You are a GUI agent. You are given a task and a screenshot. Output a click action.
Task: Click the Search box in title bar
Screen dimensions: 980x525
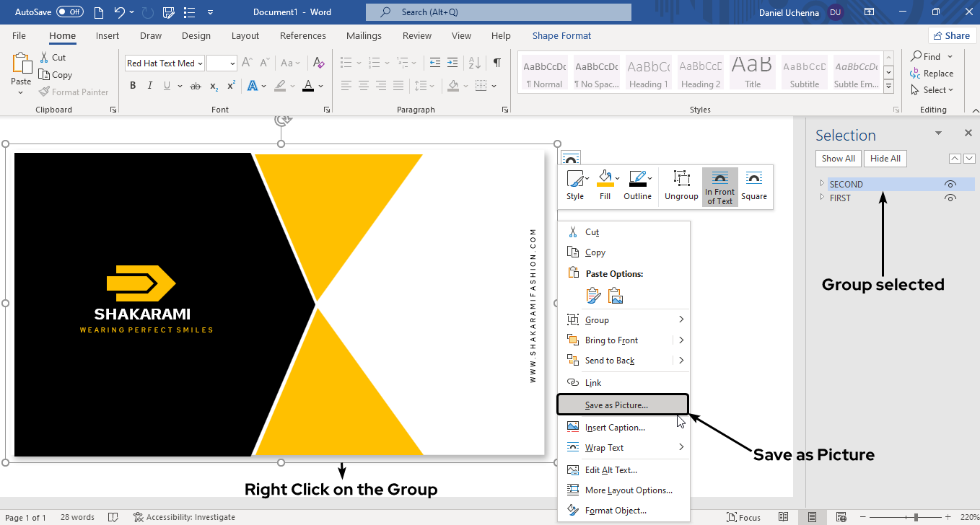coord(498,12)
